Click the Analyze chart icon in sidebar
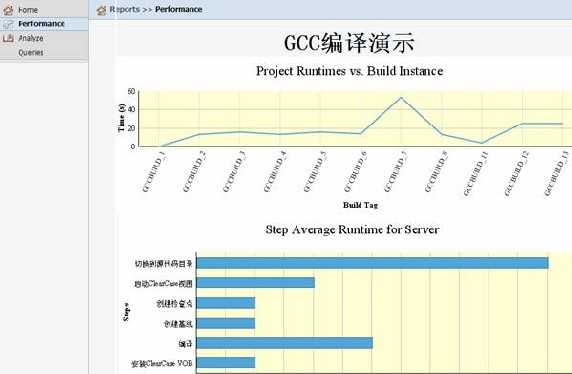The image size is (572, 374). 8,38
